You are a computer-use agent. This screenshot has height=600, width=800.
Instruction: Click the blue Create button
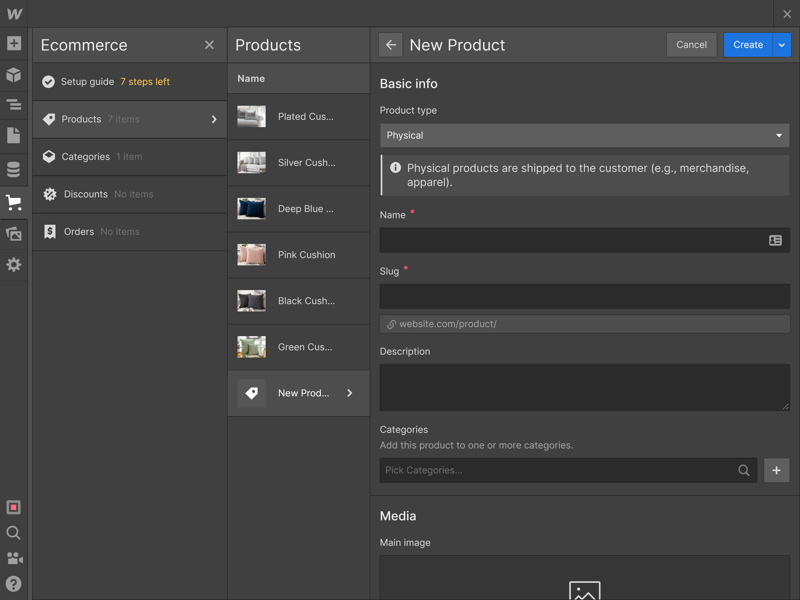[748, 45]
